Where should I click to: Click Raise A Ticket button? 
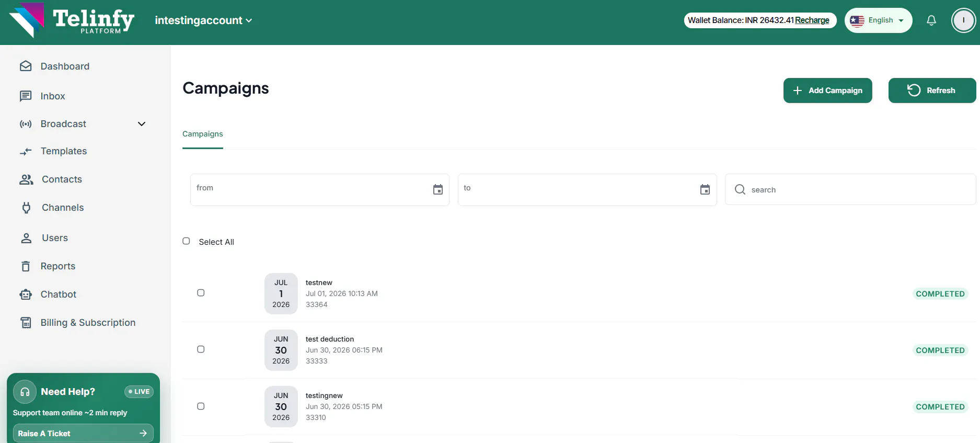[x=83, y=433]
